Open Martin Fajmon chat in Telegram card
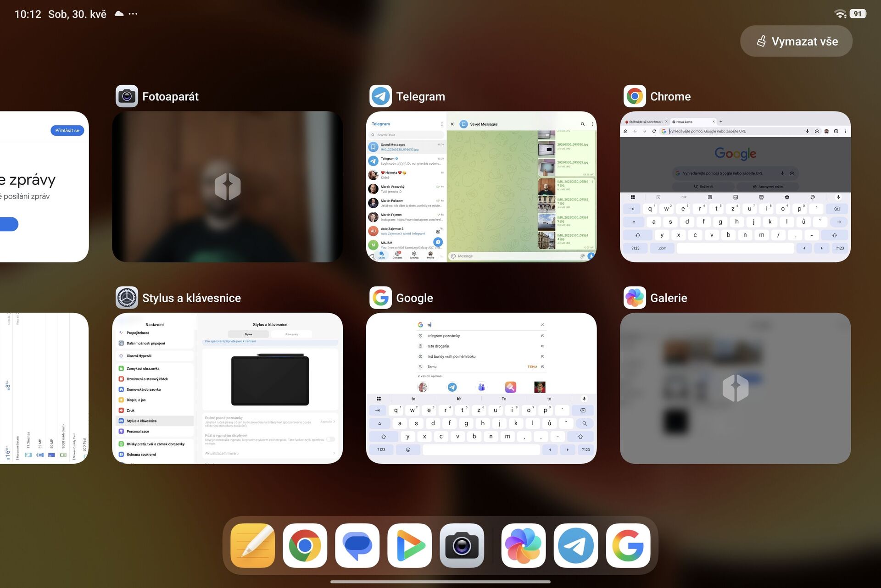The image size is (881, 588). 407,217
